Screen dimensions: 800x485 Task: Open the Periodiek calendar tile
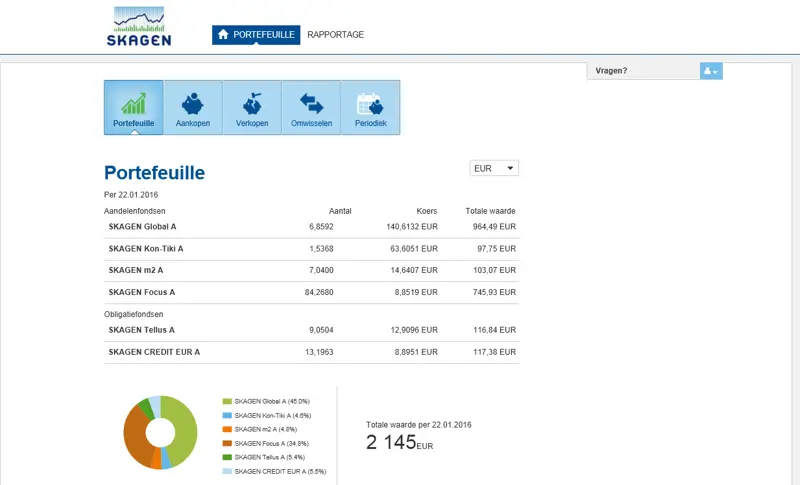pyautogui.click(x=370, y=108)
